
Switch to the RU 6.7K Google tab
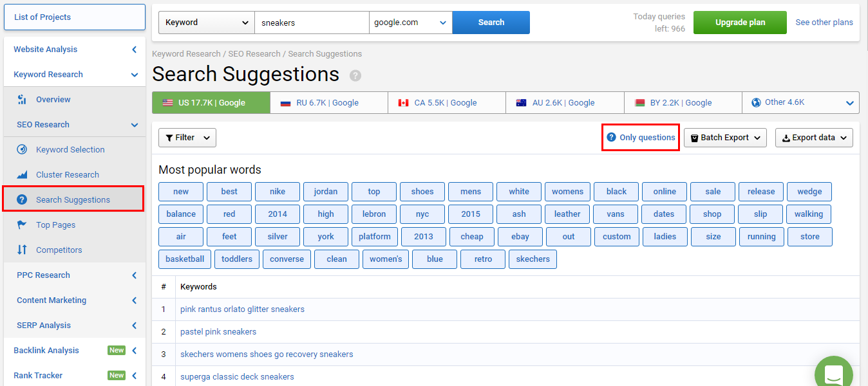pos(329,102)
